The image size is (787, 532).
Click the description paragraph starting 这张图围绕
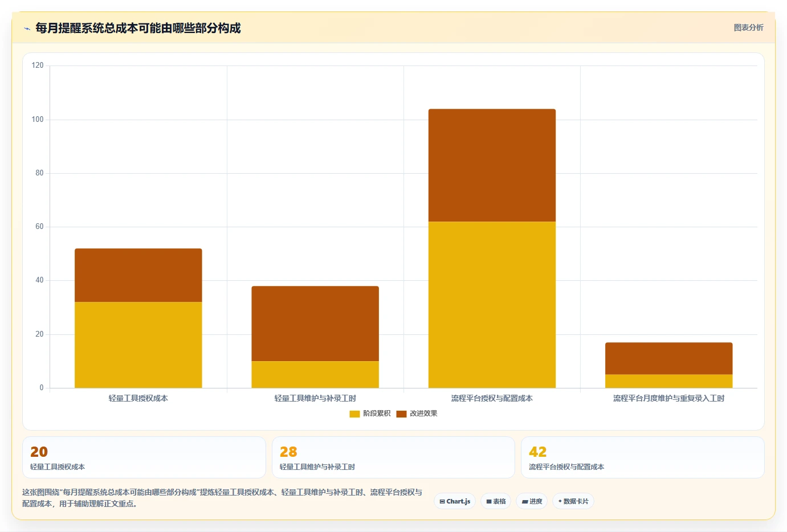click(x=222, y=498)
